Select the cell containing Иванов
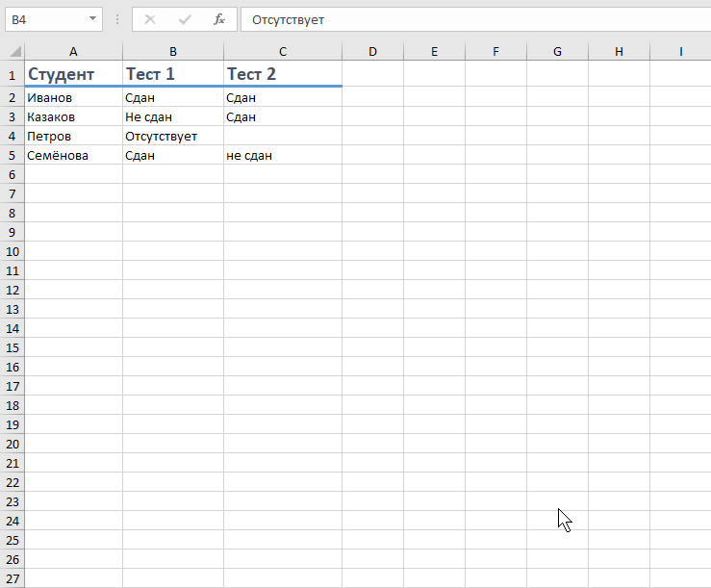This screenshot has width=711, height=588. pos(74,97)
